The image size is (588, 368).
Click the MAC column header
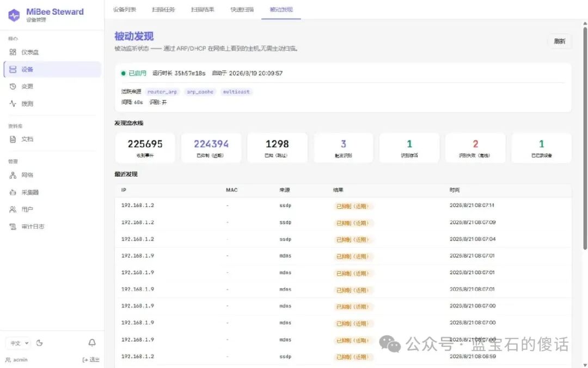click(232, 190)
